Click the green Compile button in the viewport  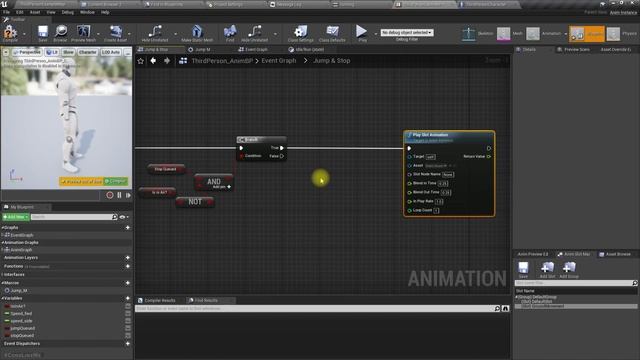click(116, 181)
